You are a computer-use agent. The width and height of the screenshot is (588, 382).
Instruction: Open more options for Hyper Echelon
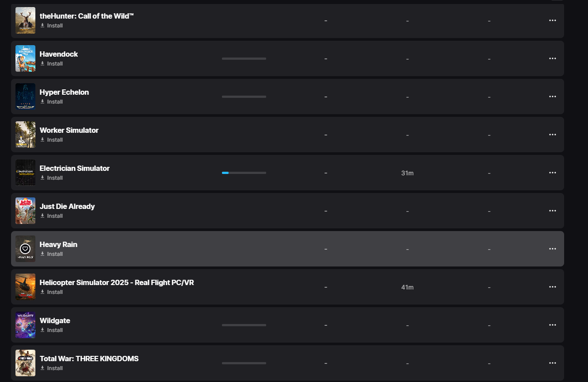coord(552,96)
